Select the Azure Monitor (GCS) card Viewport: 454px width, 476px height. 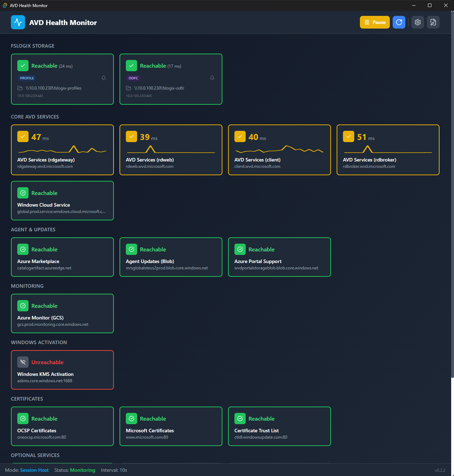click(x=62, y=313)
